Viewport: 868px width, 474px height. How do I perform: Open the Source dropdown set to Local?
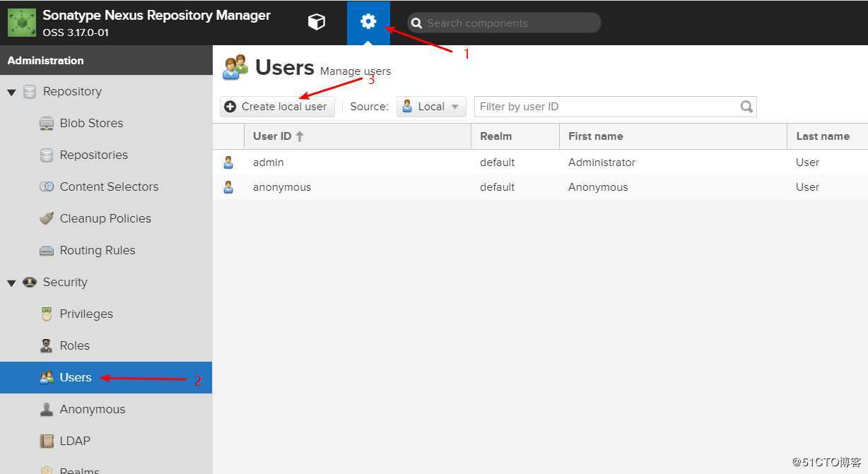point(431,107)
